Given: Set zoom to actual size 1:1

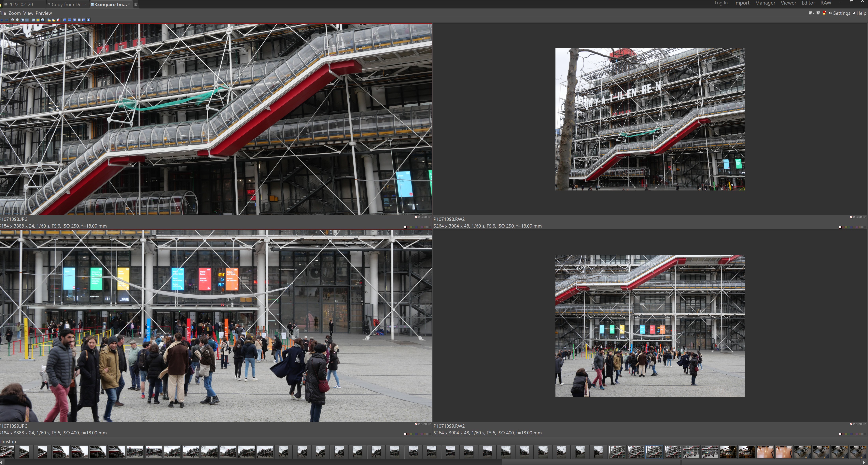Looking at the screenshot, I should 22,20.
